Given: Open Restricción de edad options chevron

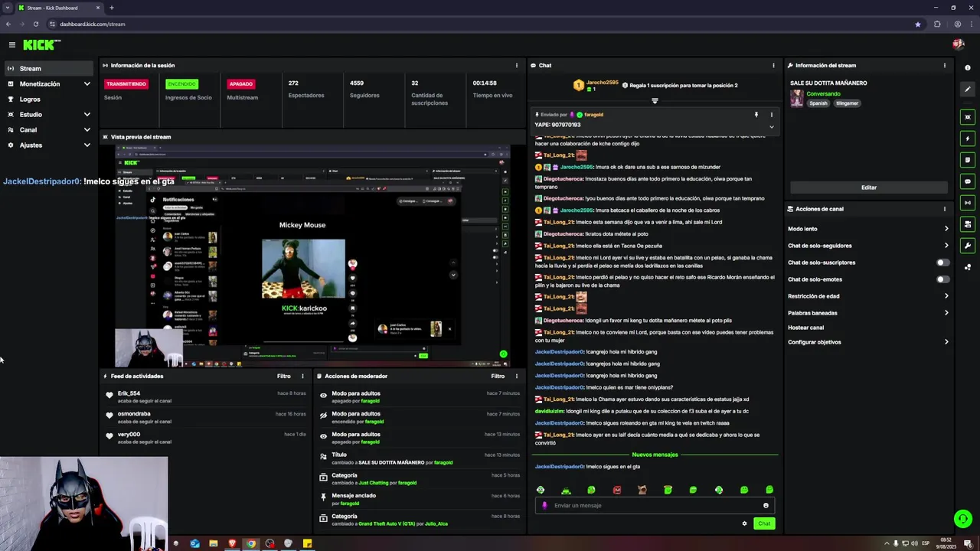Looking at the screenshot, I should (x=946, y=296).
